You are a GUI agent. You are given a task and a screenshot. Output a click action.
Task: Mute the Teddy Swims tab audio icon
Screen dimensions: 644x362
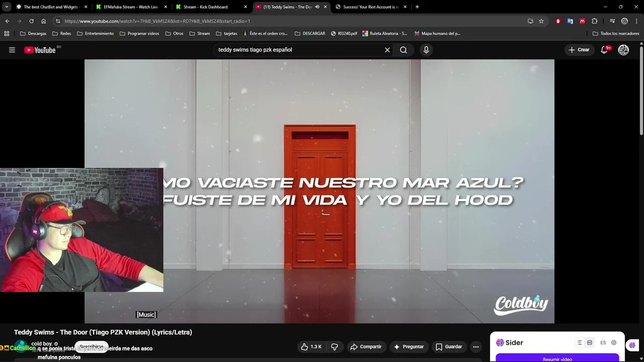click(x=317, y=7)
